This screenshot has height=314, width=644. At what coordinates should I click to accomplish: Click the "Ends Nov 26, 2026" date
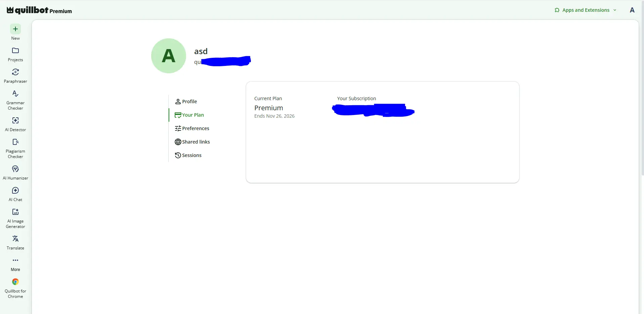pos(274,116)
